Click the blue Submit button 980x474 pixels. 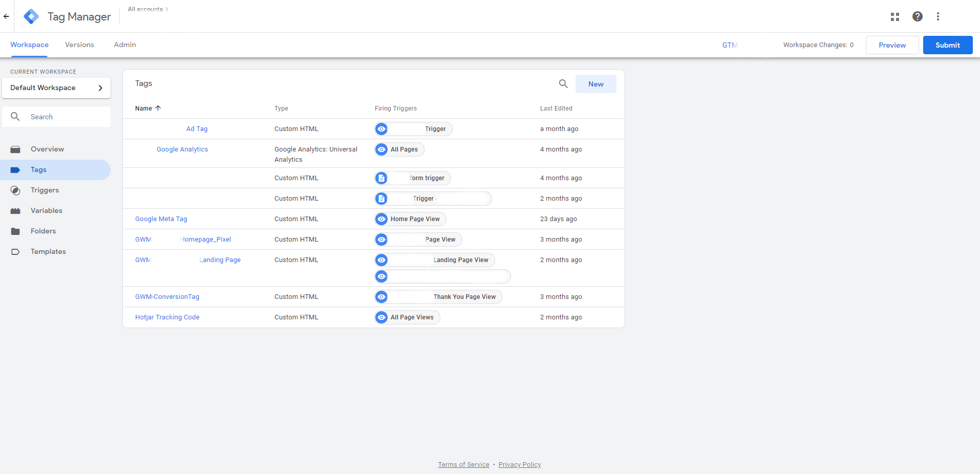[x=948, y=45]
